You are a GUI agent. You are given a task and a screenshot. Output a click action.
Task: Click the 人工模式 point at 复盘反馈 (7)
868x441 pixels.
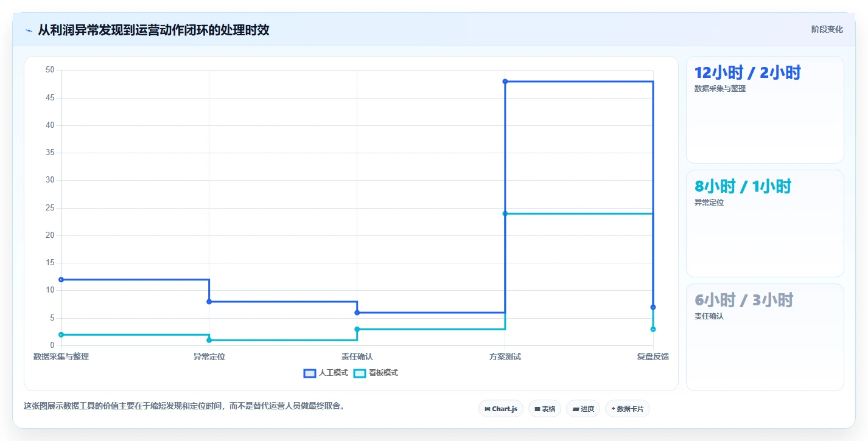pyautogui.click(x=653, y=307)
